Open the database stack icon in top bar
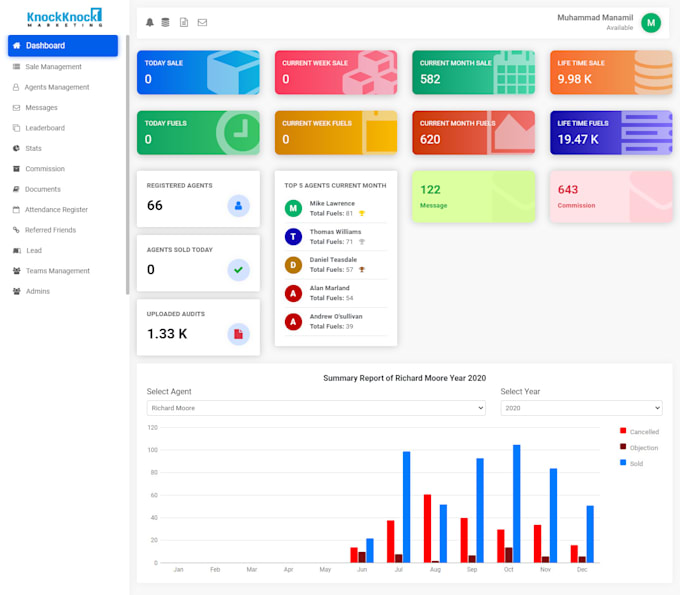 [x=165, y=23]
